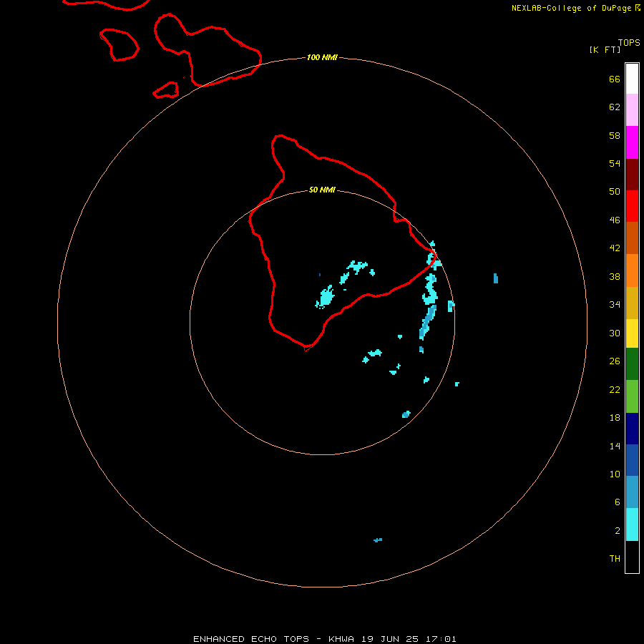Click the bright red 50 kft swatch
Image resolution: width=644 pixels, height=644 pixels.
click(632, 206)
